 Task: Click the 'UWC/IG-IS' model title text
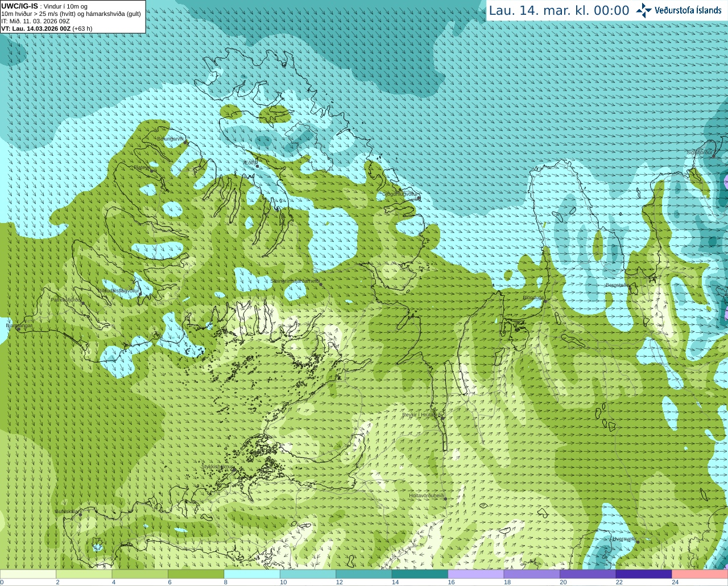pos(19,6)
